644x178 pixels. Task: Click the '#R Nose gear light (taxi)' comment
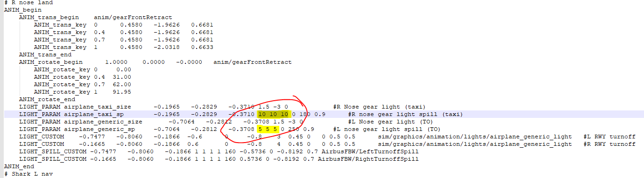pyautogui.click(x=380, y=107)
